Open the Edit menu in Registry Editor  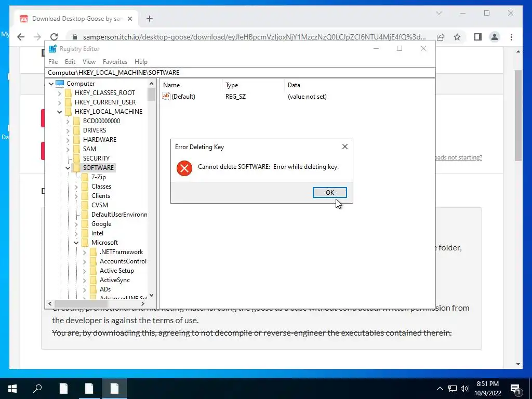tap(70, 62)
